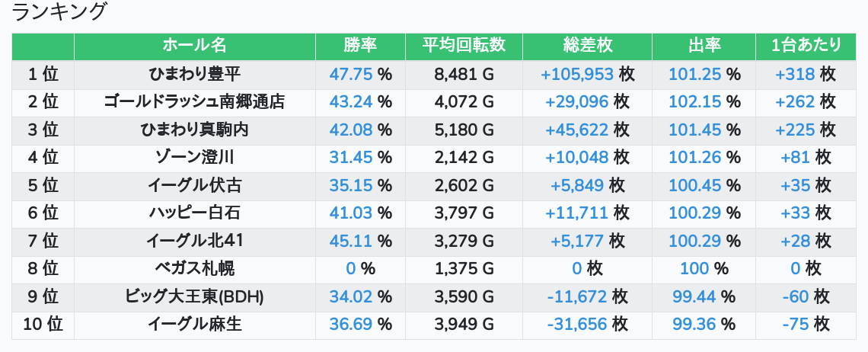Viewport: 868px width, 352px height.
Task: Click the ホール名 column header
Action: coord(194,46)
